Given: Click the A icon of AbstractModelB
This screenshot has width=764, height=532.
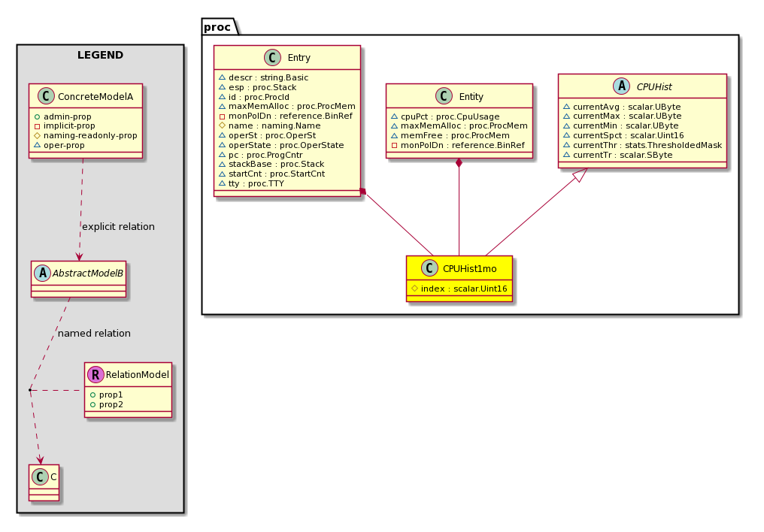Looking at the screenshot, I should coord(42,273).
